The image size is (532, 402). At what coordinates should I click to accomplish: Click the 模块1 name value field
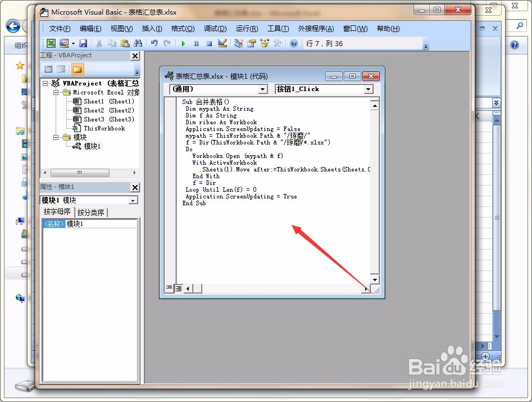click(101, 224)
